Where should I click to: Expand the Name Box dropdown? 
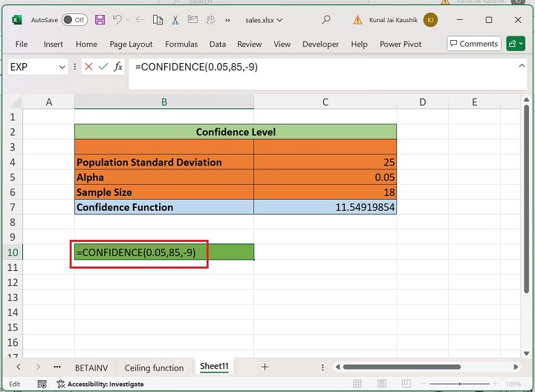click(62, 67)
